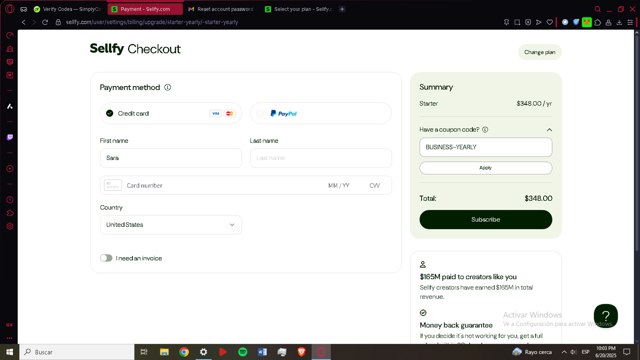Open the settings gear in Opera sidebar
640x360 pixels.
(x=10, y=226)
